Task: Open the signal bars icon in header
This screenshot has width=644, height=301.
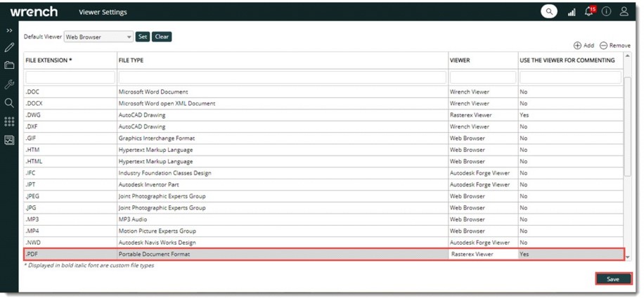Action: (572, 12)
